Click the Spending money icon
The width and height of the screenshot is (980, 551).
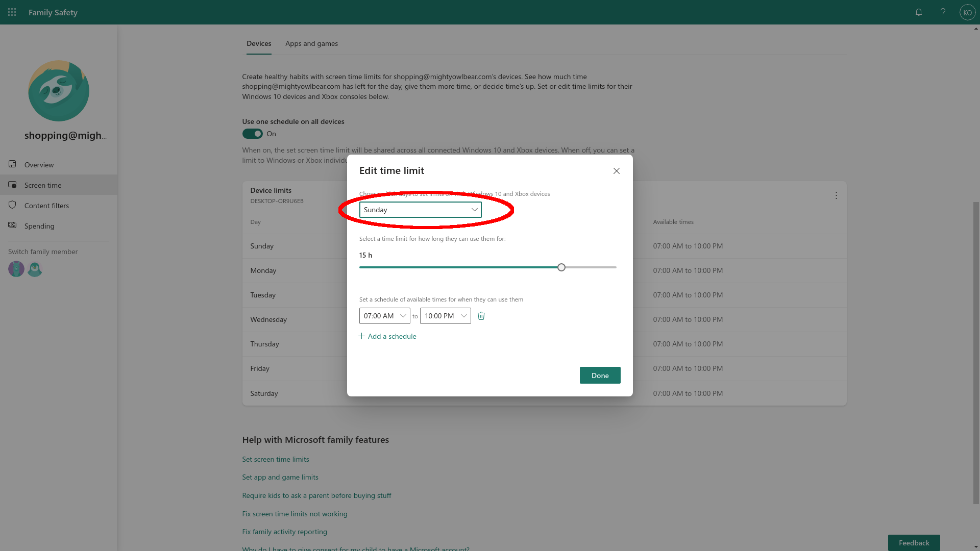13,226
